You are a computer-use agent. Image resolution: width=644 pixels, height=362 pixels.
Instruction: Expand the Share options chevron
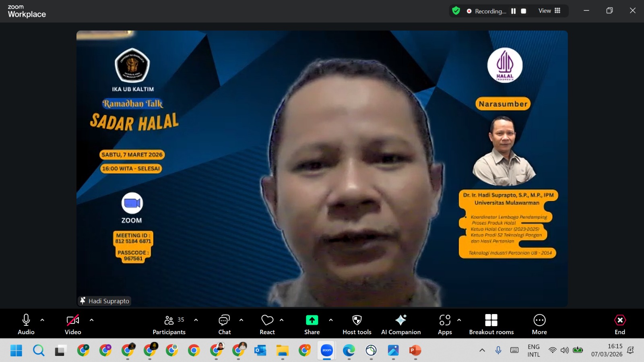coord(331,320)
